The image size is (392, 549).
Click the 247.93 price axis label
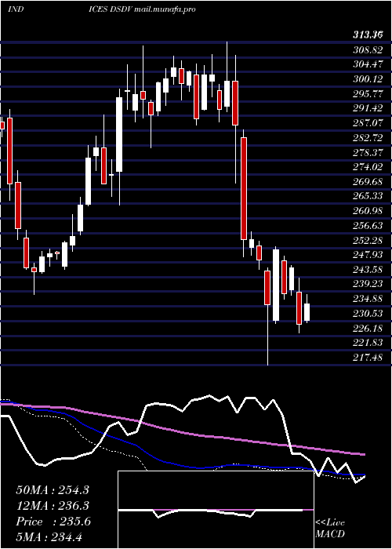point(368,255)
